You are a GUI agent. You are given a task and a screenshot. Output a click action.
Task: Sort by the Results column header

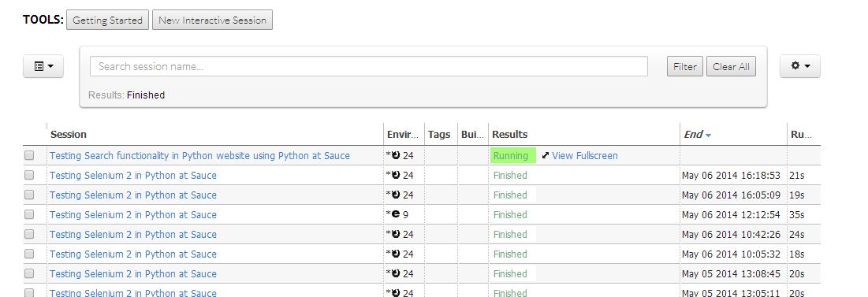(x=509, y=135)
